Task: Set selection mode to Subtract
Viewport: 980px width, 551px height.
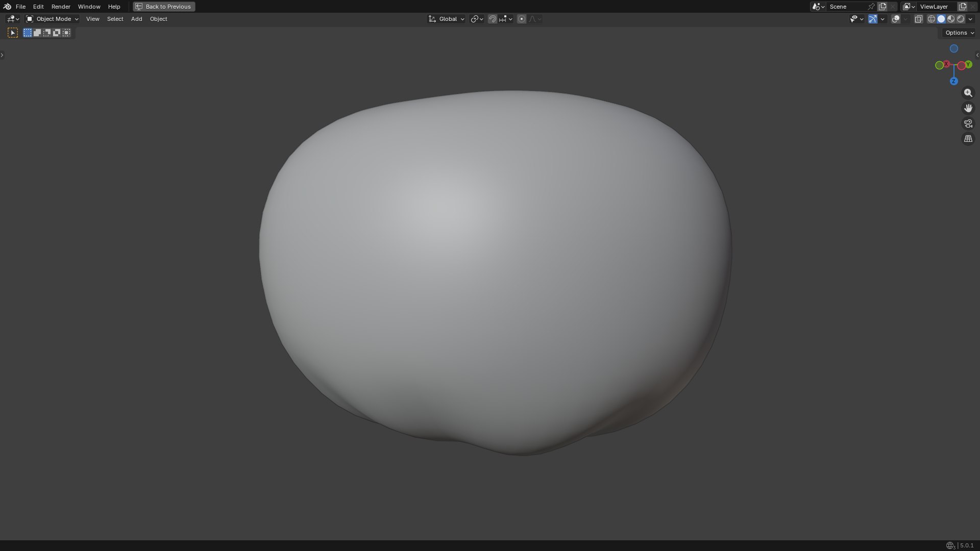Action: [x=47, y=33]
